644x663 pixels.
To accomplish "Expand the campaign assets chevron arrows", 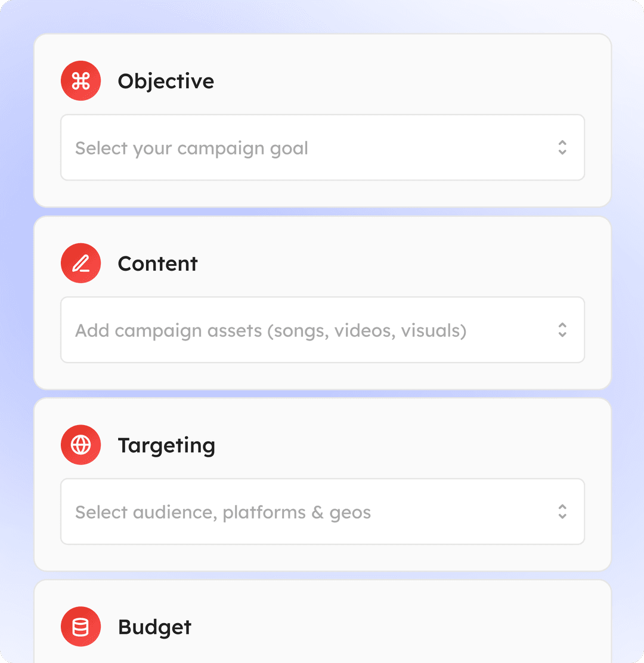I will pos(562,330).
